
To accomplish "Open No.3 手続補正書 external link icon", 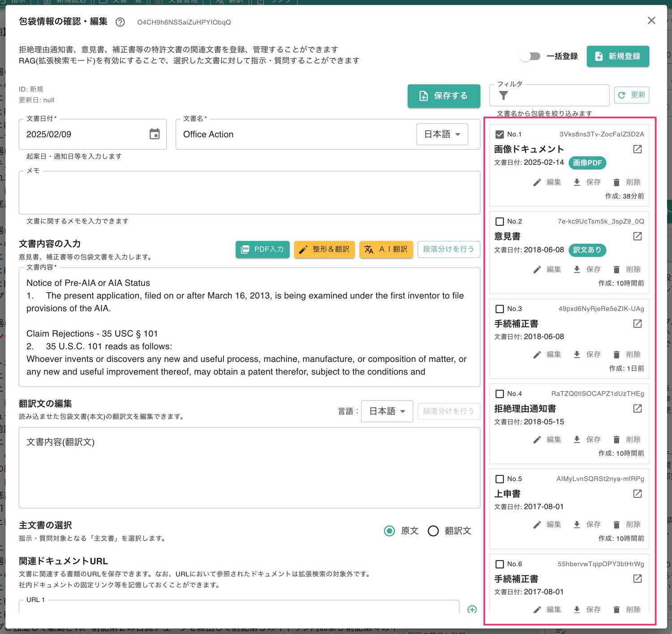I will [638, 323].
